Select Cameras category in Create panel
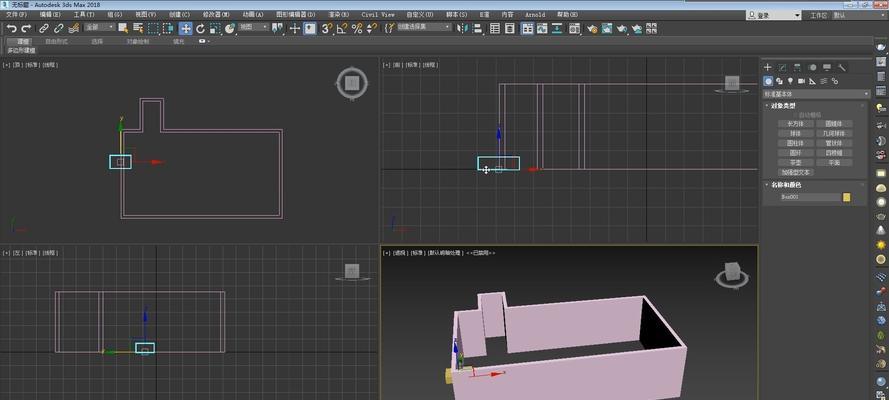889x400 pixels. click(801, 81)
